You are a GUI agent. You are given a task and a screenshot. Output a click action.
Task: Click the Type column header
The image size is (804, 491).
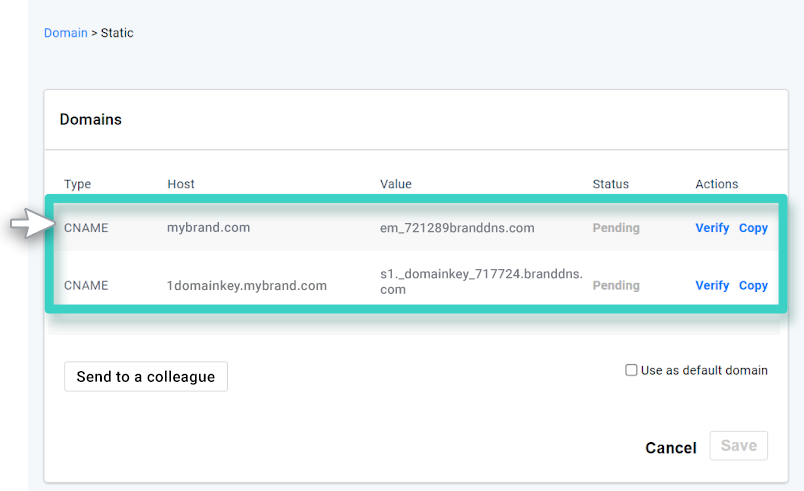click(78, 184)
